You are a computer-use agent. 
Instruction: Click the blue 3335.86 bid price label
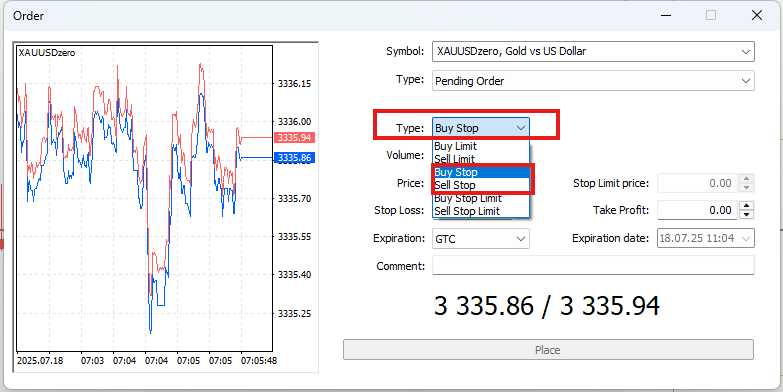(294, 158)
